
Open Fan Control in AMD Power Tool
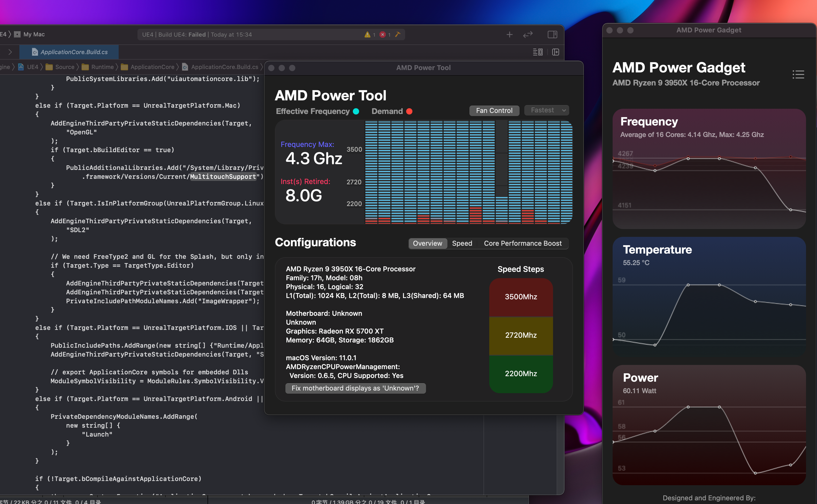click(x=494, y=111)
